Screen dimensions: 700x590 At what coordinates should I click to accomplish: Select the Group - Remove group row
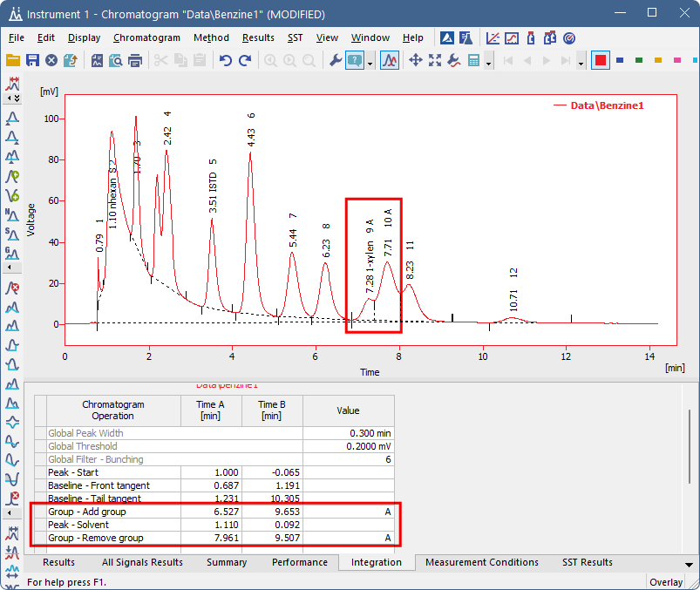click(214, 538)
